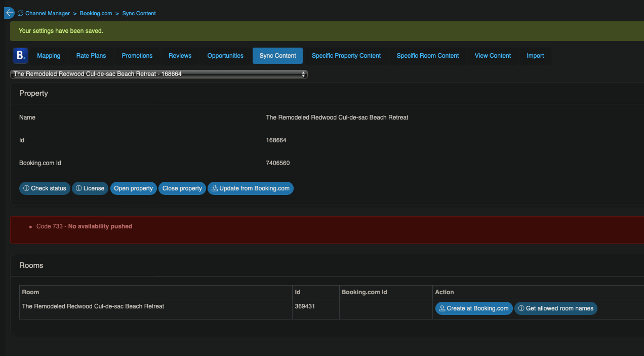Viewport: 644px width, 356px height.
Task: Click Update from Booking.com button
Action: [x=251, y=188]
